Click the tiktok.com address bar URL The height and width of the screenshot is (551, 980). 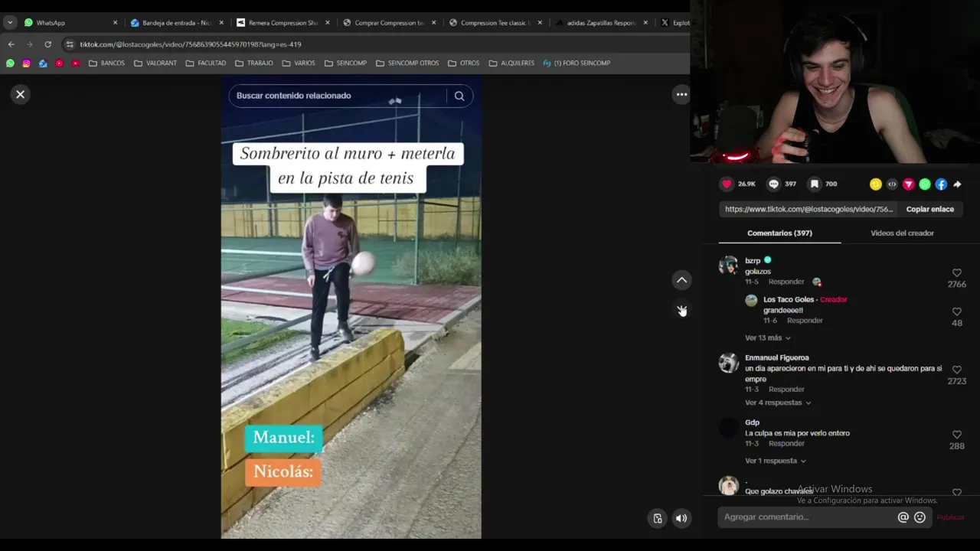tap(190, 44)
